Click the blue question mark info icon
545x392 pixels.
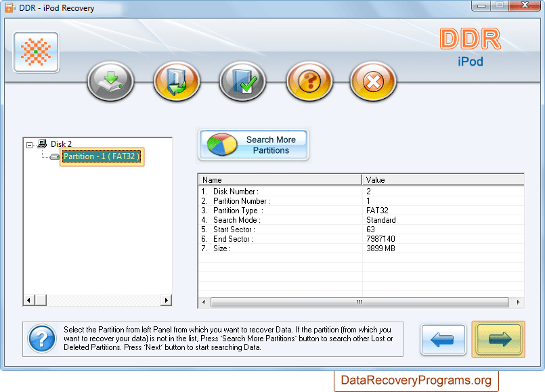(x=42, y=339)
